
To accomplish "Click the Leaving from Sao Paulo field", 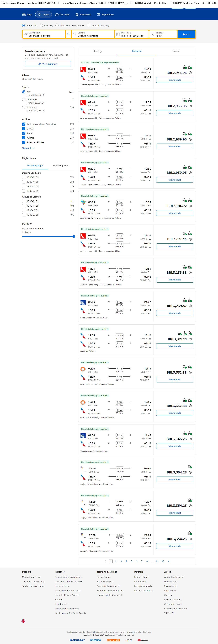I will click(x=44, y=34).
